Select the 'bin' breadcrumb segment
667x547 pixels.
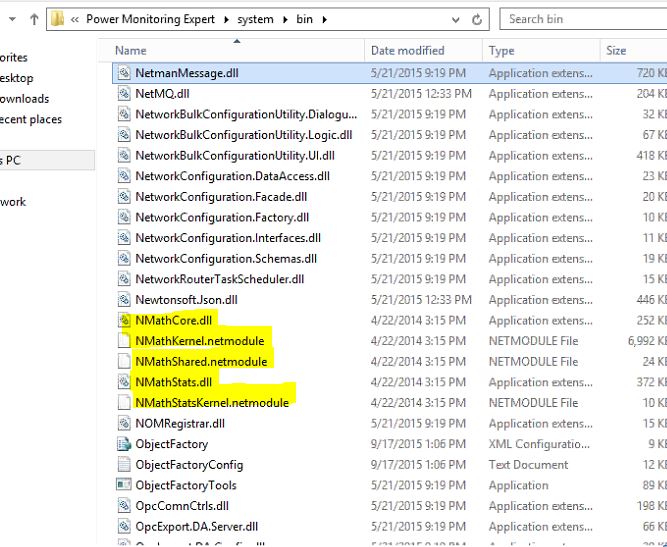(305, 19)
